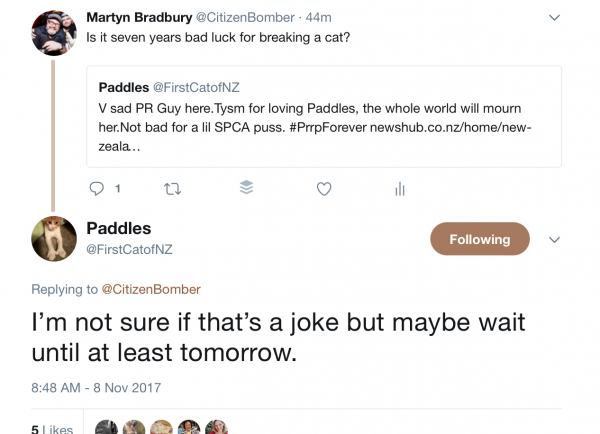Expand chevron menu on Martyn's tweet
600x434 pixels.
coord(555,18)
